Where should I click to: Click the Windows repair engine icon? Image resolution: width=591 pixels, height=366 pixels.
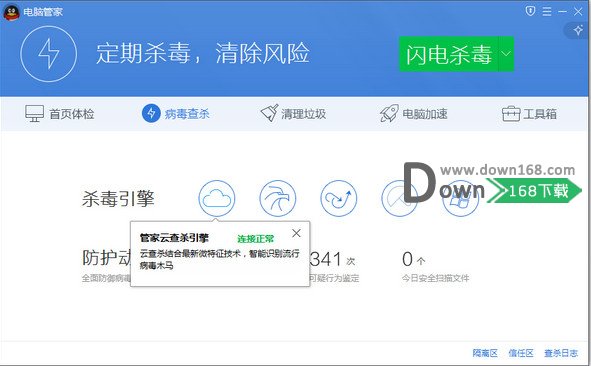(460, 198)
